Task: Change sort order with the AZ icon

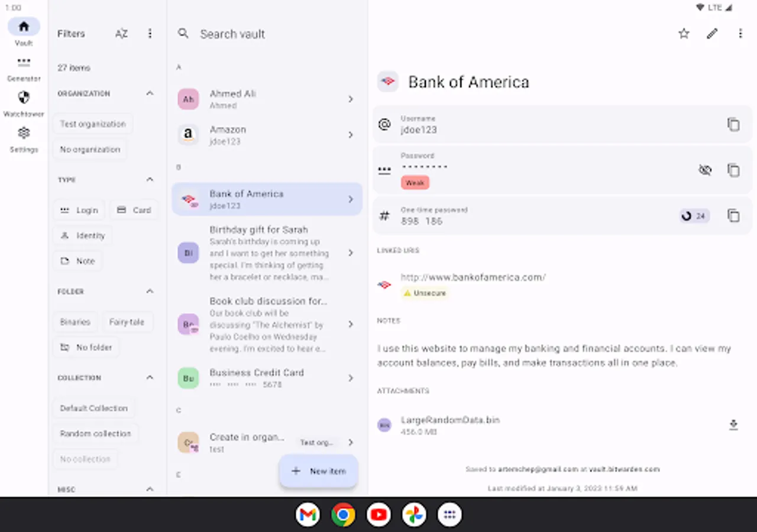Action: click(x=121, y=34)
